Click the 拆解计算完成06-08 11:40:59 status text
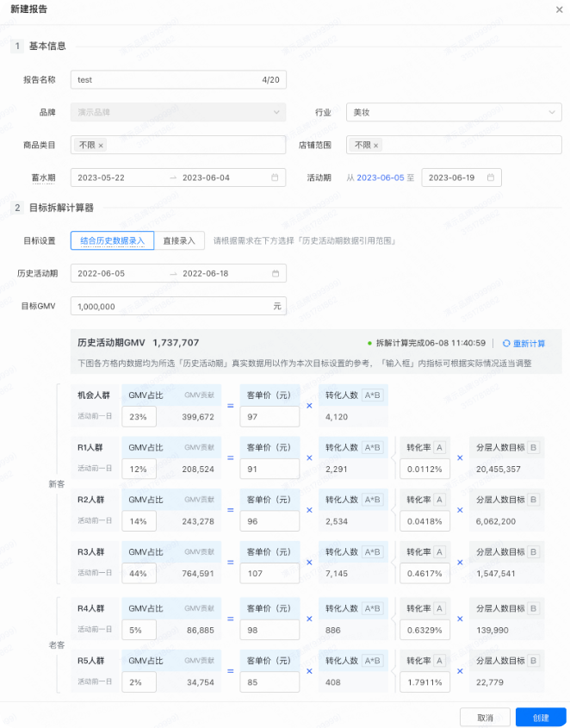Viewport: 570px width, 728px height. (431, 343)
